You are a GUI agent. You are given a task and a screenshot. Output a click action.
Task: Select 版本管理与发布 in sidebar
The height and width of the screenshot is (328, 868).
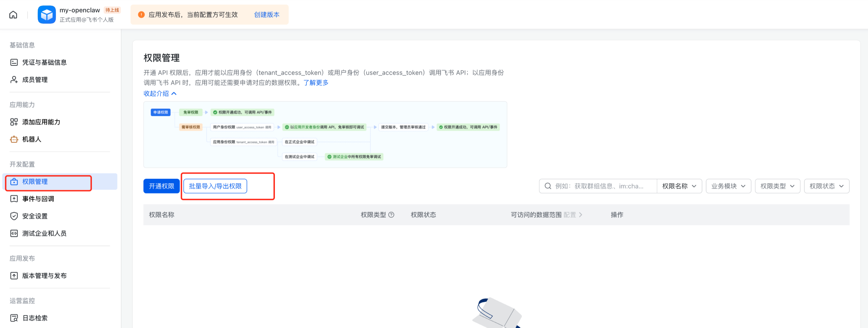[44, 276]
